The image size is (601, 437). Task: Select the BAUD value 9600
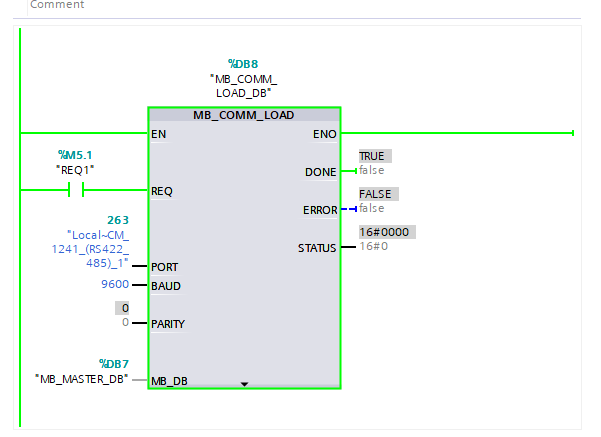[115, 284]
